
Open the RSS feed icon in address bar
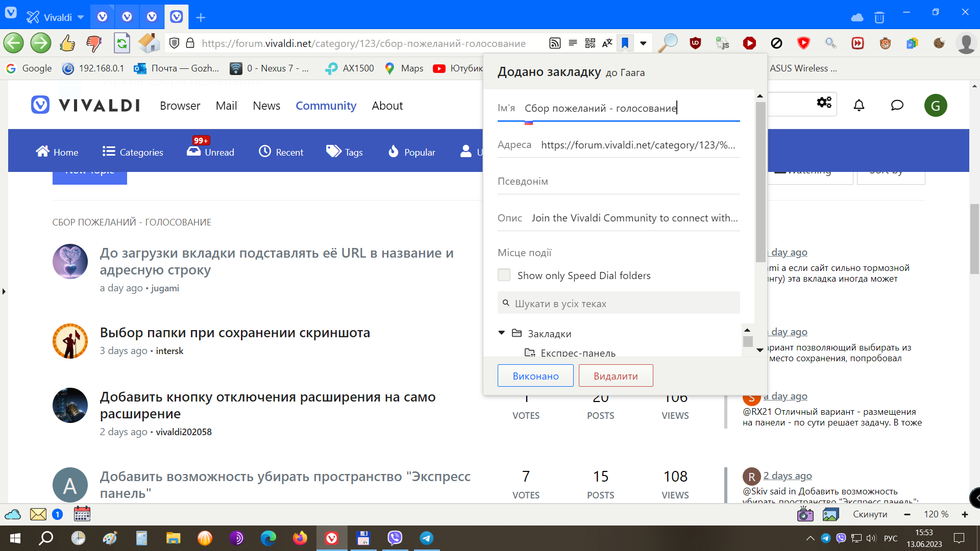tap(555, 43)
